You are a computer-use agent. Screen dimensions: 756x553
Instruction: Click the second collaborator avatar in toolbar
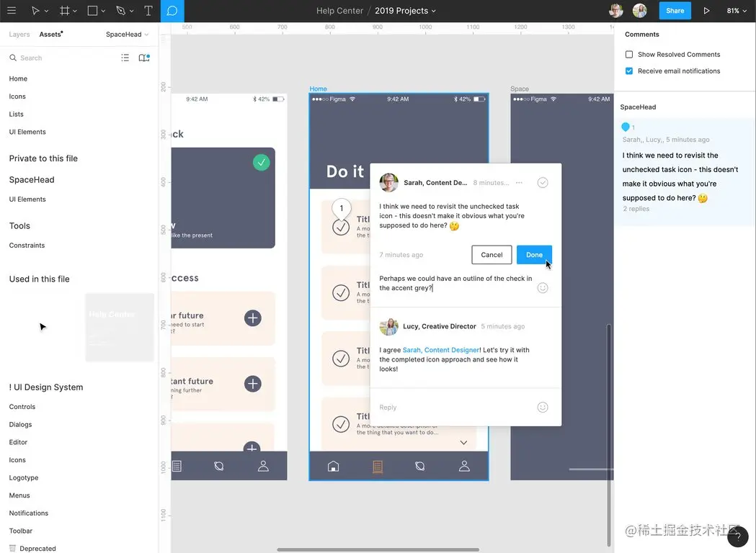pyautogui.click(x=639, y=11)
